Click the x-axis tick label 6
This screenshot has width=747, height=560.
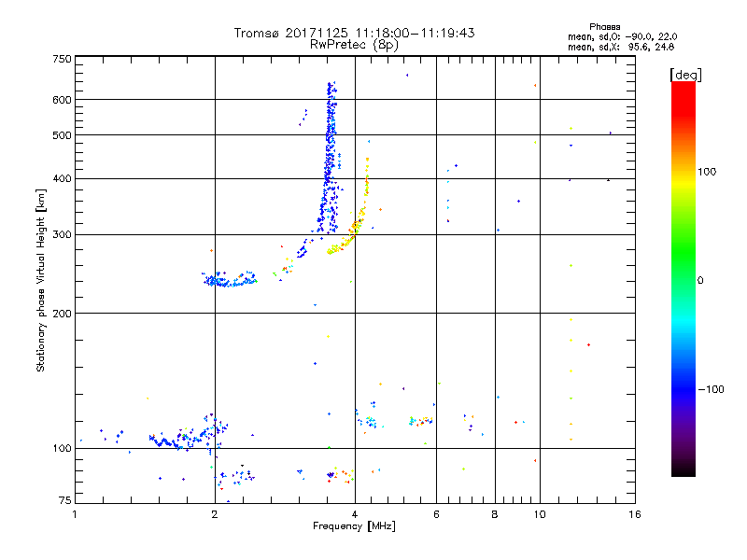coord(436,514)
